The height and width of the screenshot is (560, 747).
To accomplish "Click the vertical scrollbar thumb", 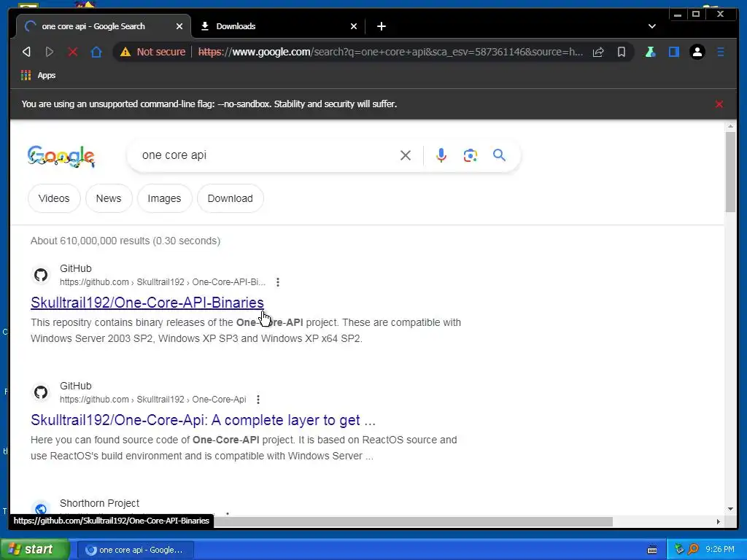I will [730, 172].
